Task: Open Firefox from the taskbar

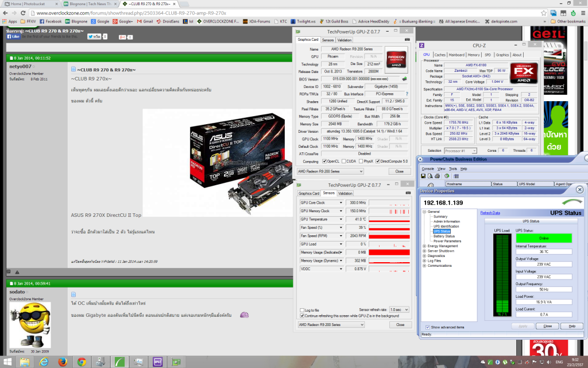Action: tap(63, 362)
